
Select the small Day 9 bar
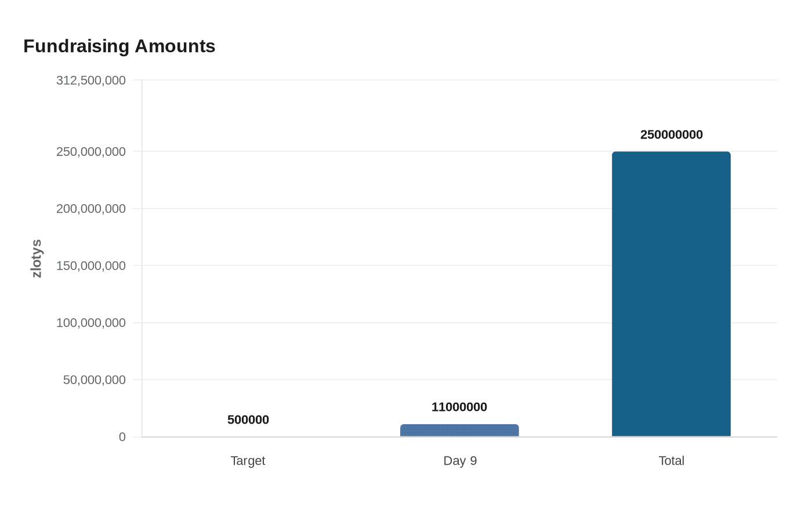coord(459,431)
